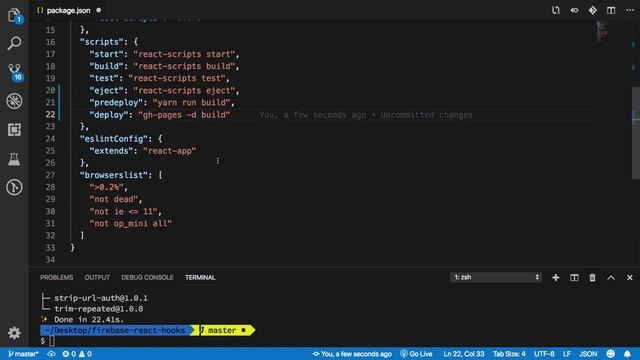Click the "yarn run build" value

(x=191, y=102)
